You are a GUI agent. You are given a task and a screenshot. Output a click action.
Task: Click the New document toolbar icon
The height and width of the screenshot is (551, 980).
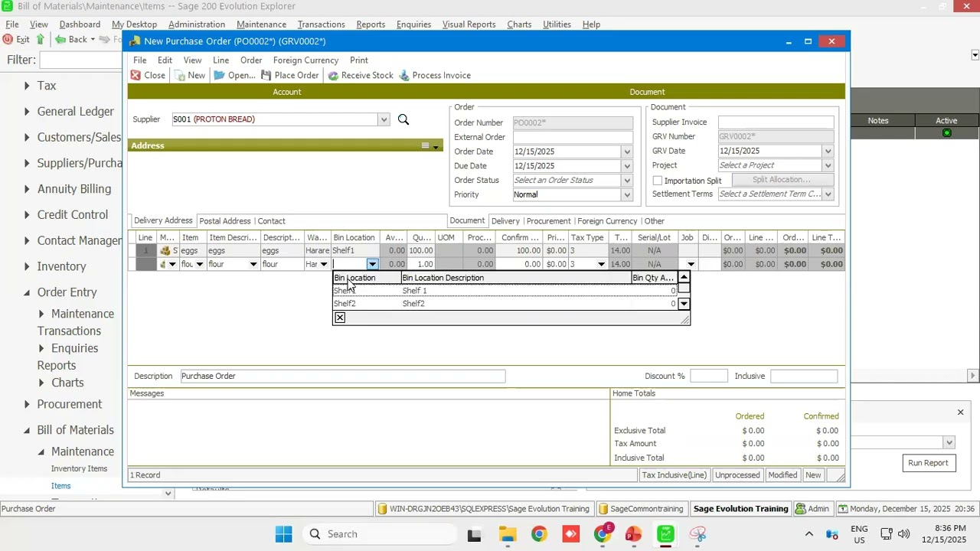point(180,75)
